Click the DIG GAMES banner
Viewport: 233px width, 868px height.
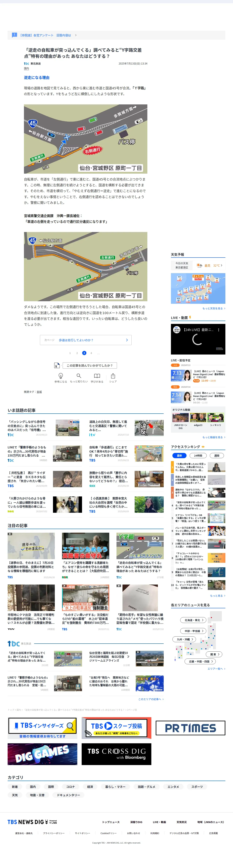point(42,754)
